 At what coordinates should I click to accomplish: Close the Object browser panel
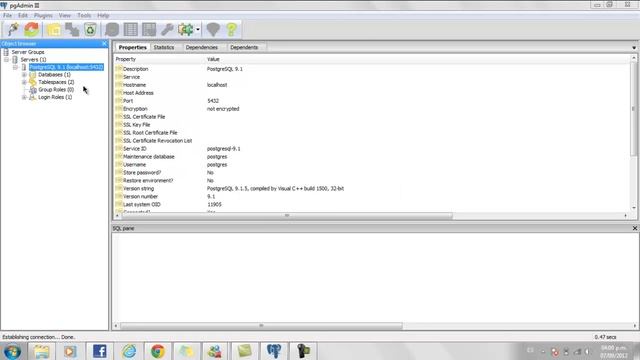(104, 44)
